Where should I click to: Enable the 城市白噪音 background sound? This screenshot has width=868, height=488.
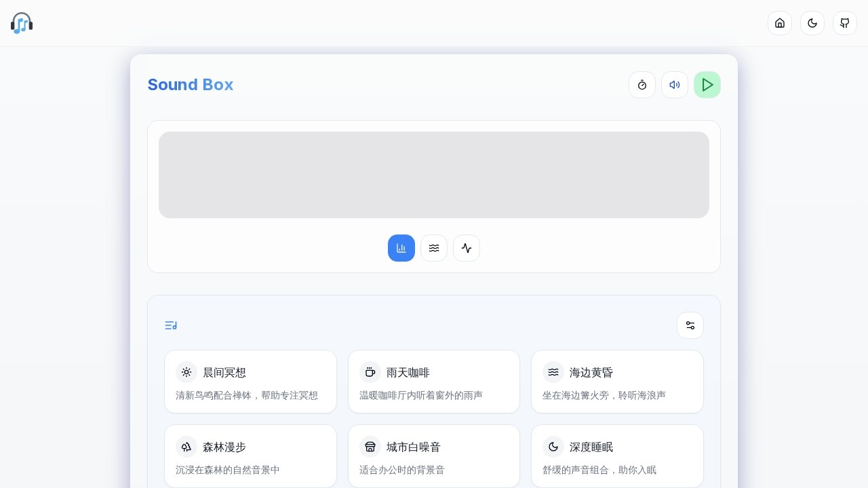click(434, 456)
